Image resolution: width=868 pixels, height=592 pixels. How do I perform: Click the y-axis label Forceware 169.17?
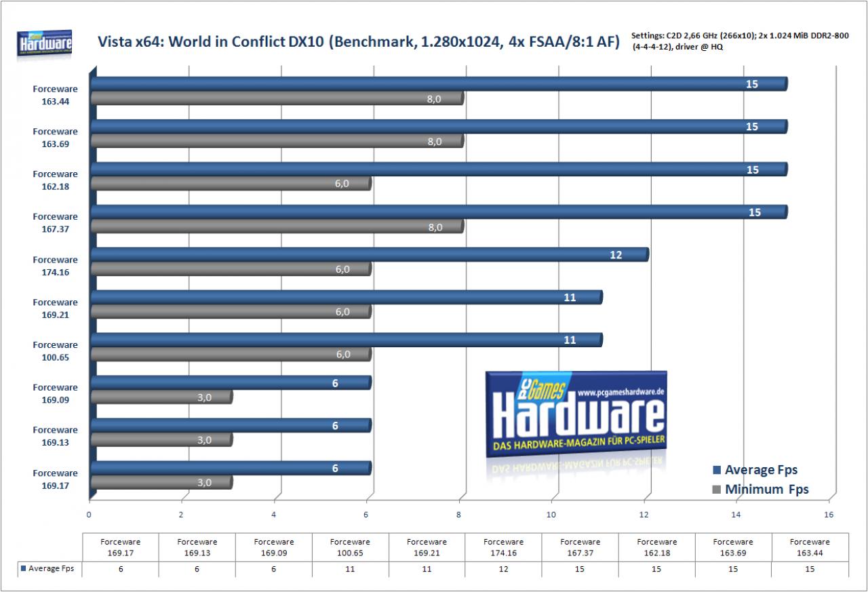point(55,479)
